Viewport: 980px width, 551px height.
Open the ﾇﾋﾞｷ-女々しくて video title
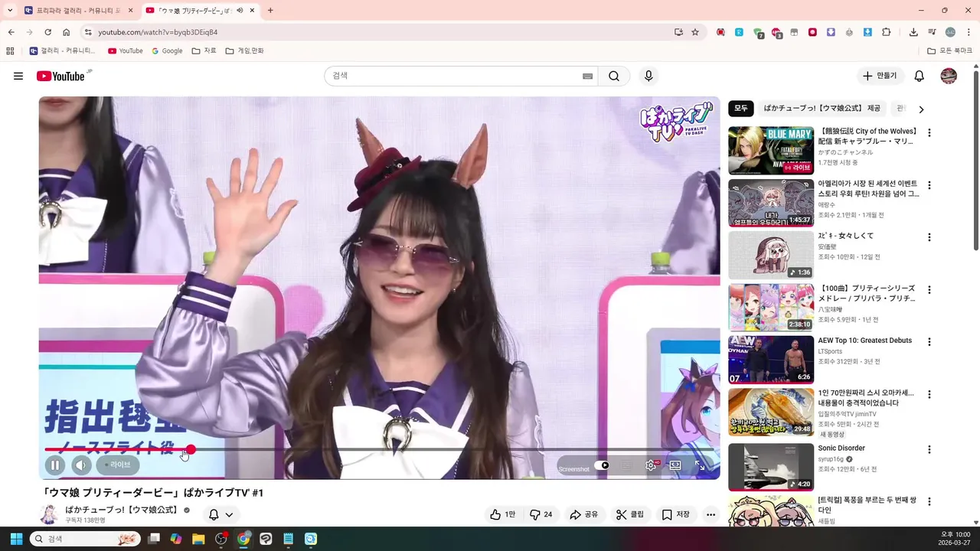845,236
